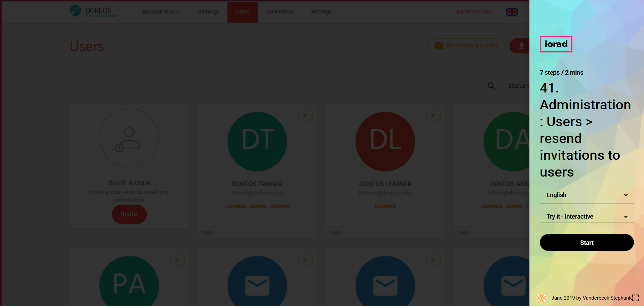Expand the Status filter dropdown
644x306 pixels.
click(x=518, y=86)
